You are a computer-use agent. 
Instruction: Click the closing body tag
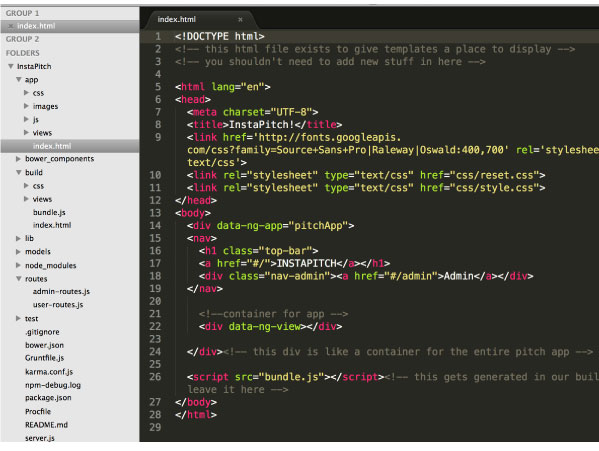coord(196,402)
